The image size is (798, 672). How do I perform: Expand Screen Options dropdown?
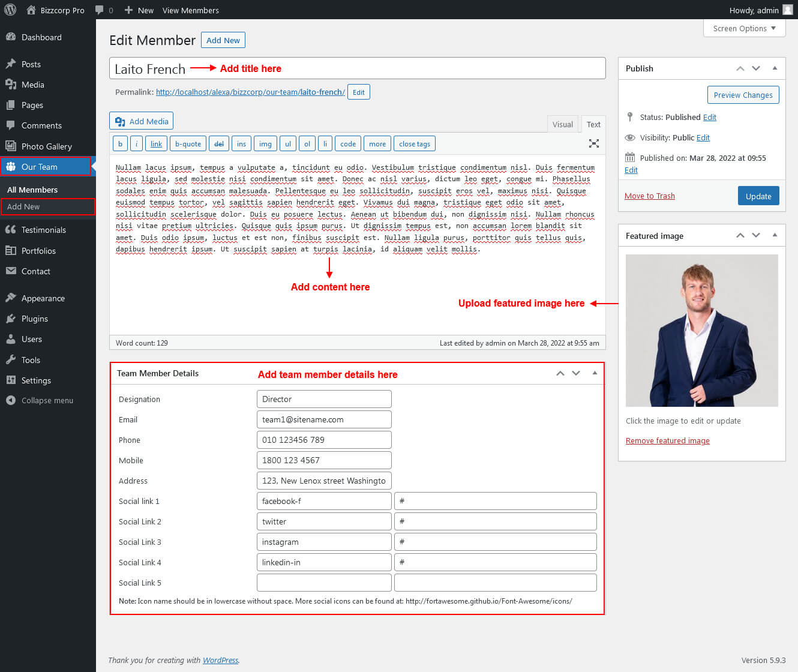pyautogui.click(x=744, y=28)
